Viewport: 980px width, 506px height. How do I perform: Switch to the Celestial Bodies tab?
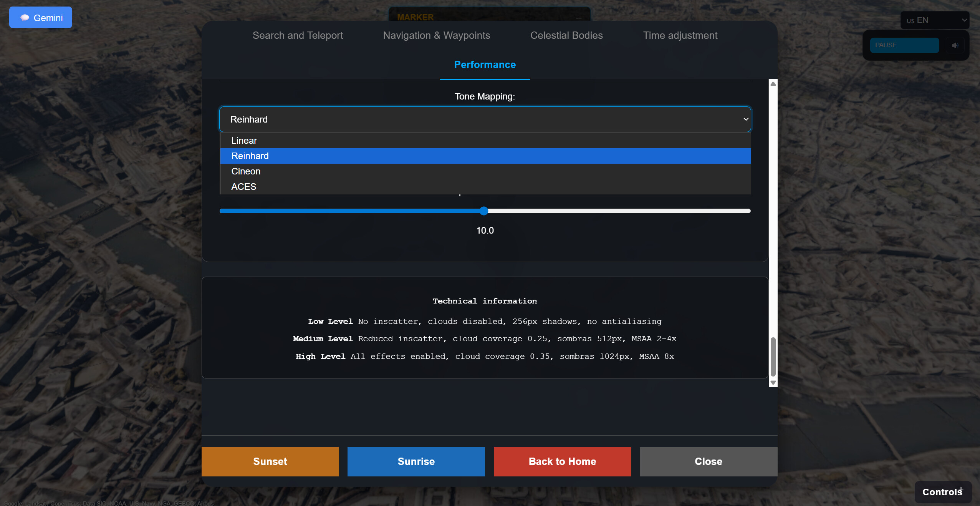click(566, 35)
